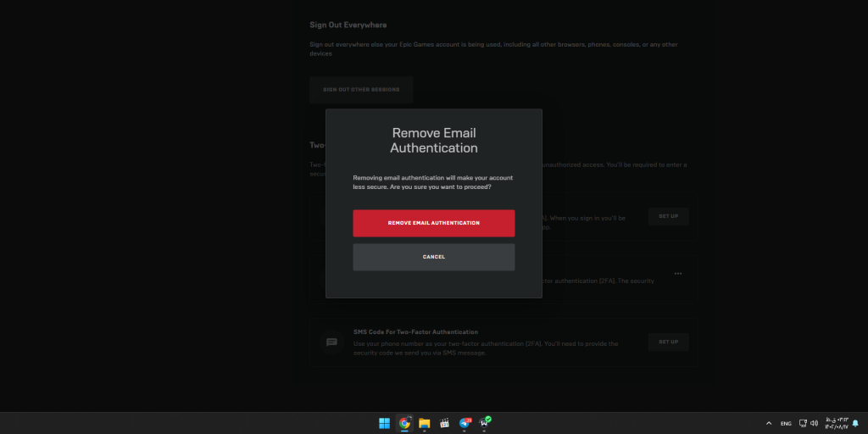This screenshot has width=868, height=434.
Task: Confirm with the red Remove Email Authentication button
Action: tap(433, 223)
